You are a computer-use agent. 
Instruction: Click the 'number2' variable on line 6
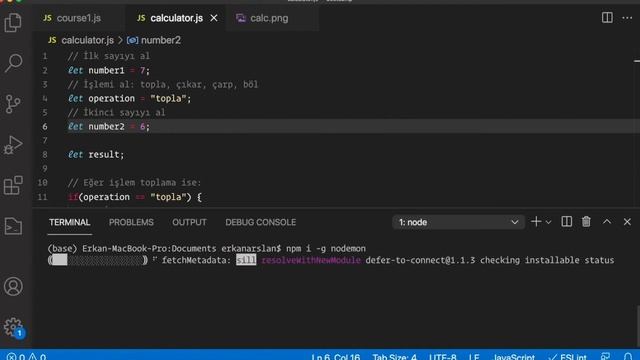(106, 127)
